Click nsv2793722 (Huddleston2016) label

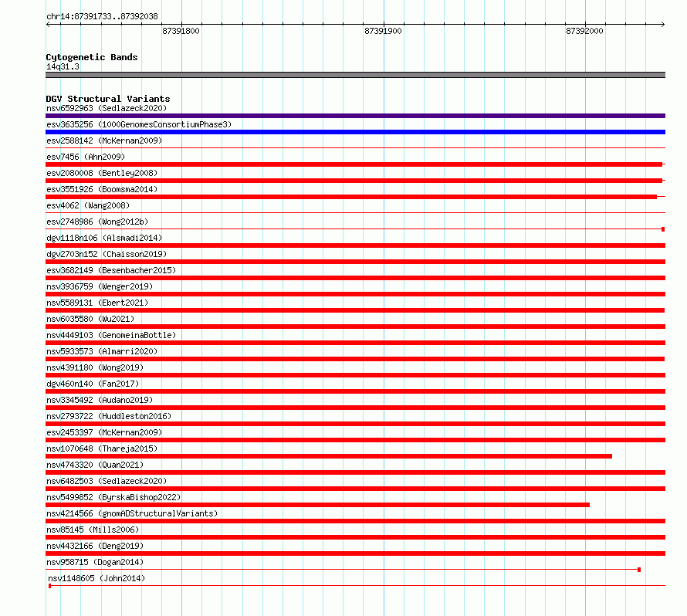109,416
